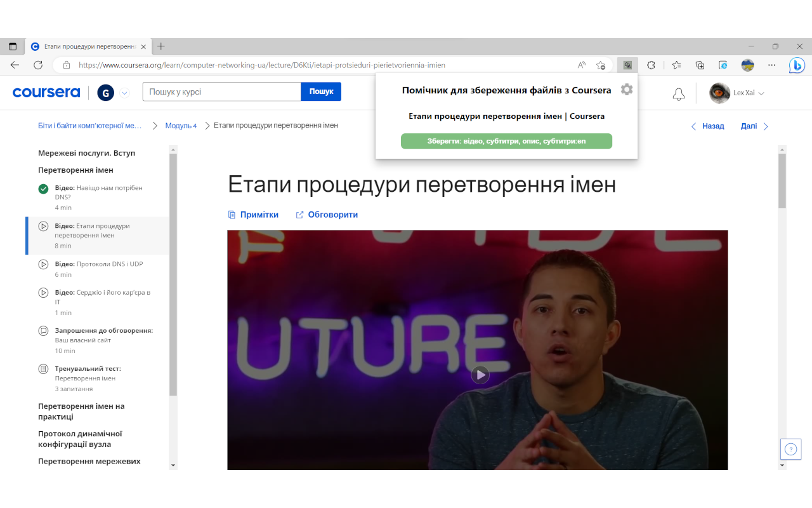The height and width of the screenshot is (508, 812).
Task: Expand the Перетворення мережевих section
Action: (x=89, y=461)
